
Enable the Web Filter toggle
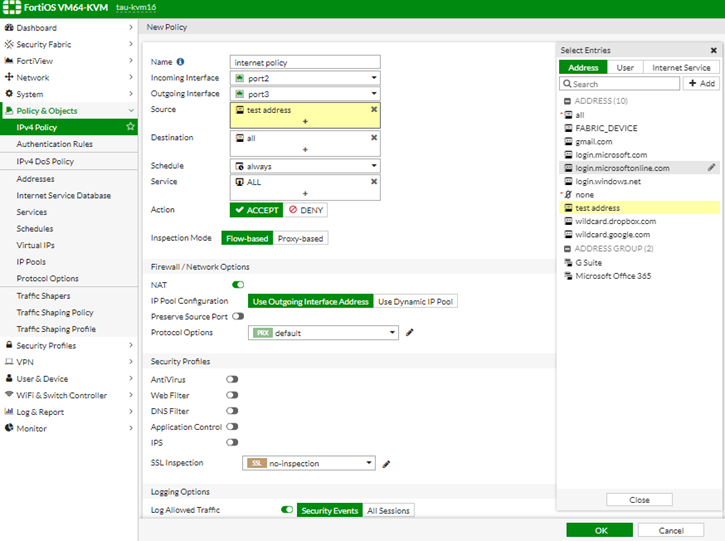click(x=232, y=395)
